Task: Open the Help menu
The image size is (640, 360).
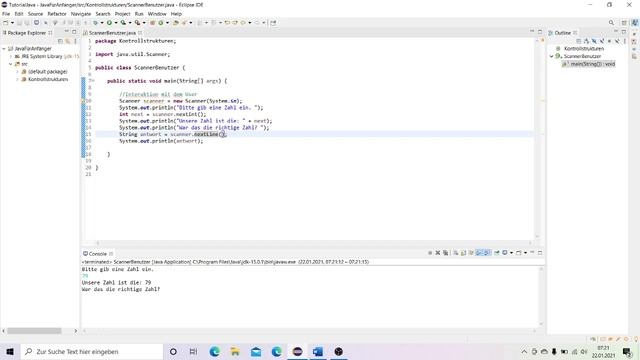Action: coord(176,14)
